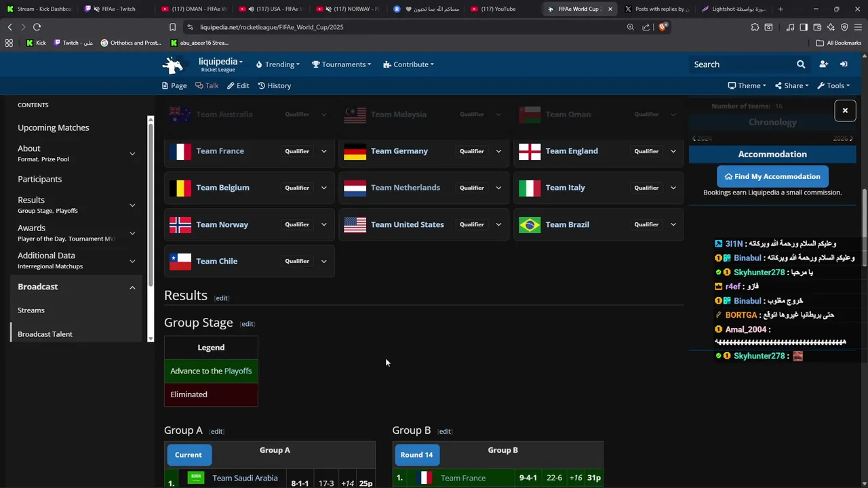This screenshot has height=488, width=868.
Task: Open Leo AI sparkle icon
Action: [x=831, y=27]
